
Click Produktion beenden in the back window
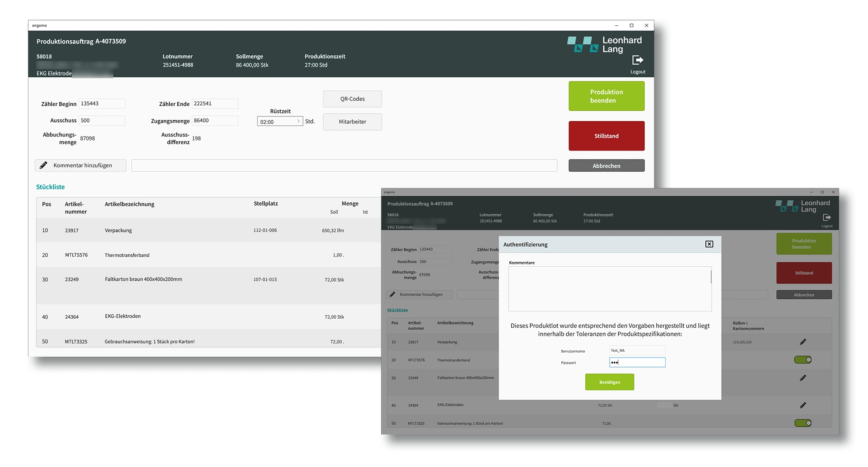[x=607, y=96]
